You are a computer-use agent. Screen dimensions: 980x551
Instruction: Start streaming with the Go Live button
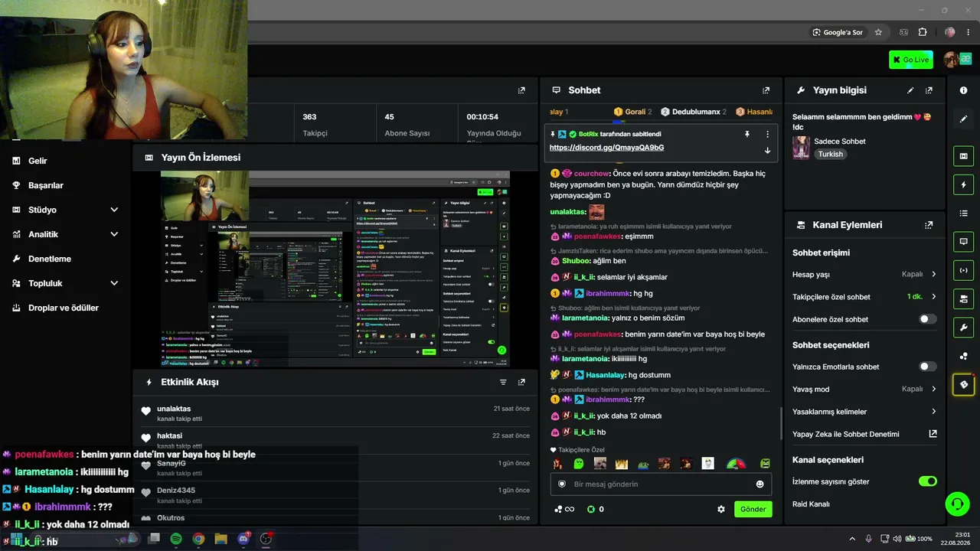click(911, 60)
